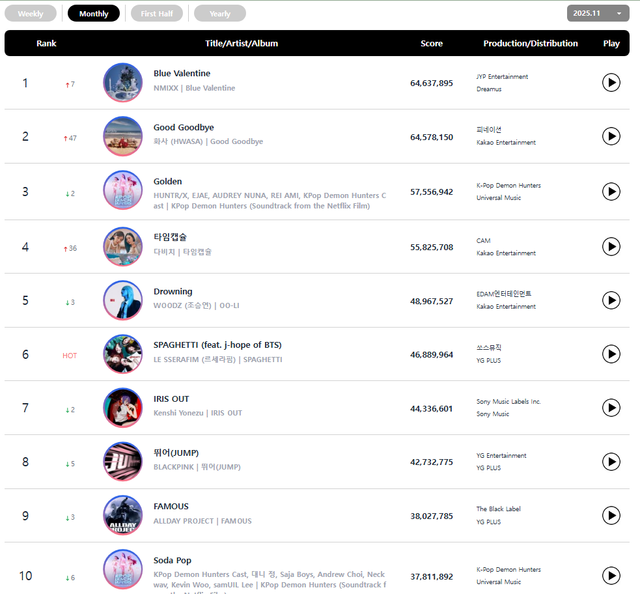Start IRIS OUT with play icon
Viewport: 640px width, 594px height.
[x=611, y=408]
